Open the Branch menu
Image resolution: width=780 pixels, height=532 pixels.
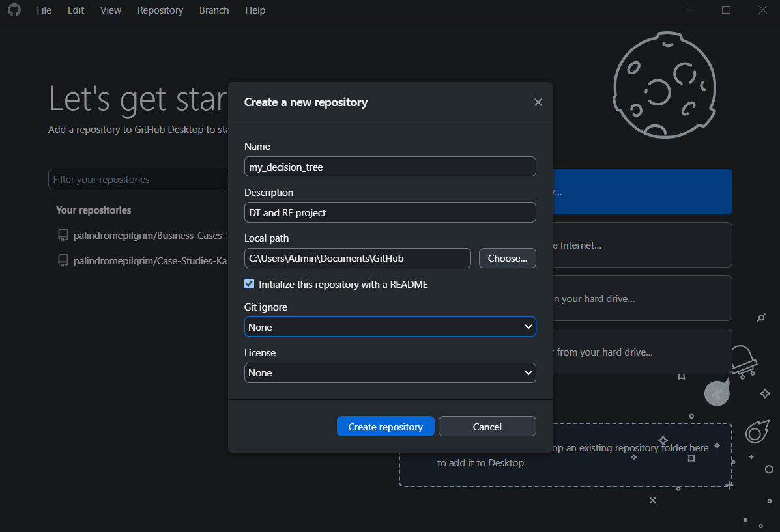tap(214, 10)
